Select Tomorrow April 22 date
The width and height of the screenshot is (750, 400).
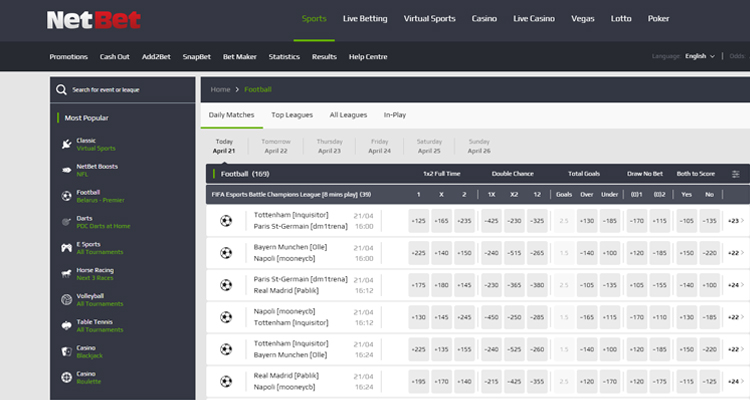pyautogui.click(x=276, y=146)
